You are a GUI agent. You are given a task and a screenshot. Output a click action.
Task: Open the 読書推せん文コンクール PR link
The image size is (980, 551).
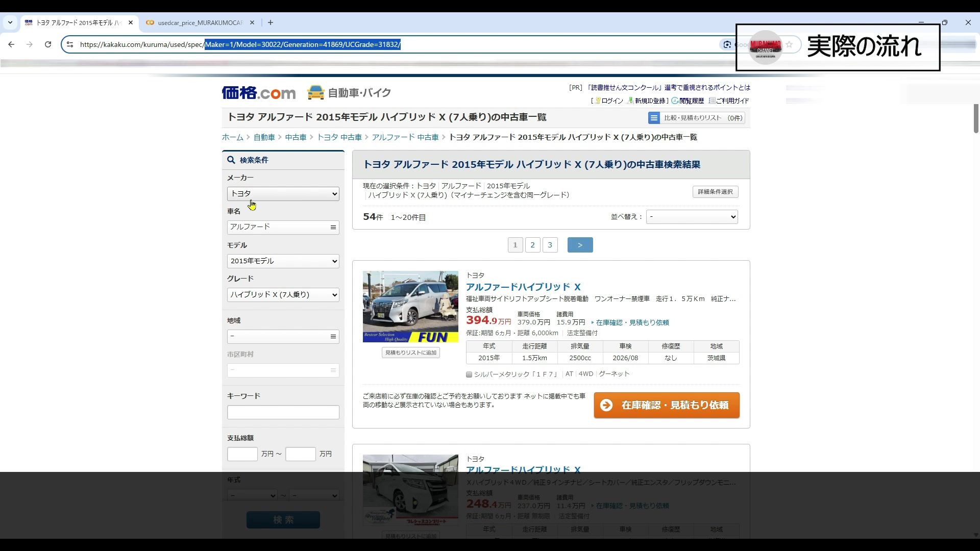tap(669, 88)
